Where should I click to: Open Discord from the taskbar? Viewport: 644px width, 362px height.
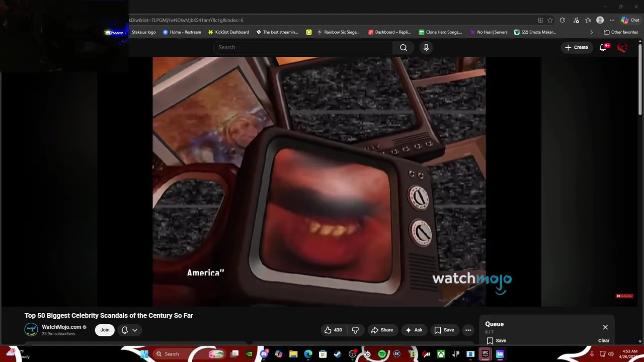point(264,354)
